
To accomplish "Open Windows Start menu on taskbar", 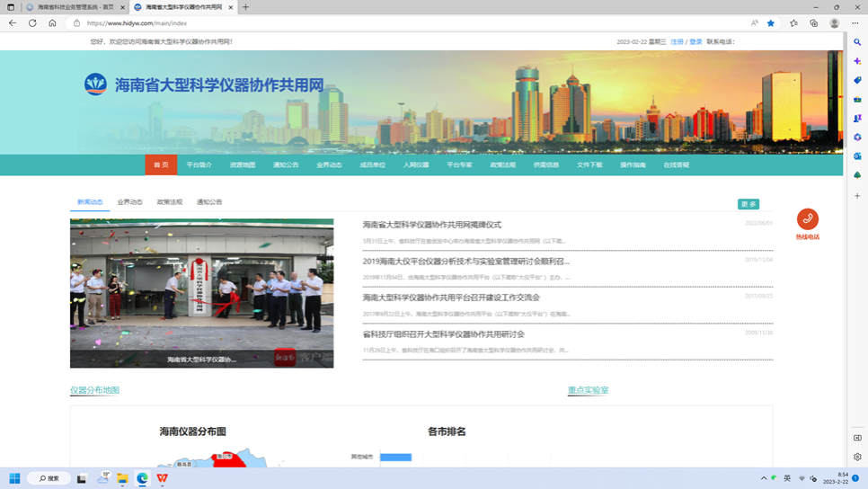I will coord(14,478).
